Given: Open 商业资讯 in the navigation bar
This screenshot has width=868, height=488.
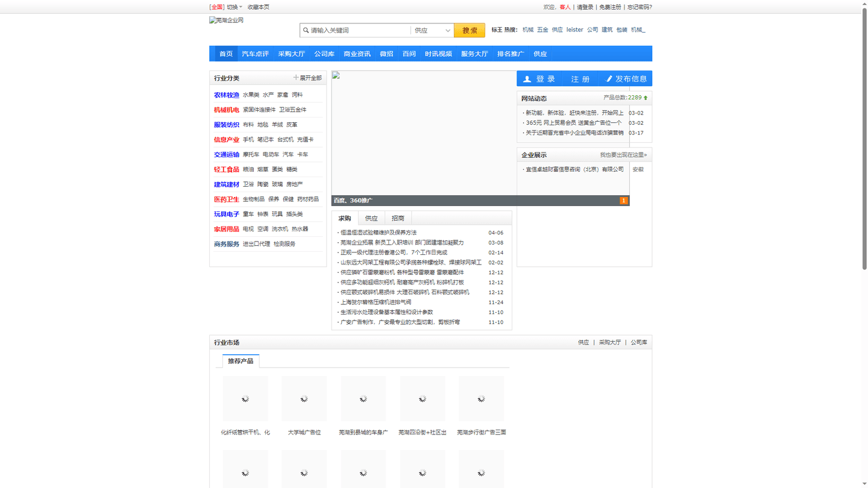Looking at the screenshot, I should coord(357,54).
